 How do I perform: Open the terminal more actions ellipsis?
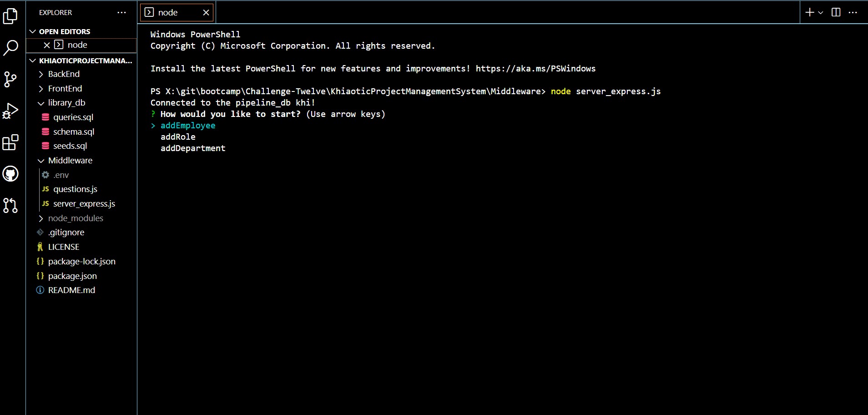(853, 12)
